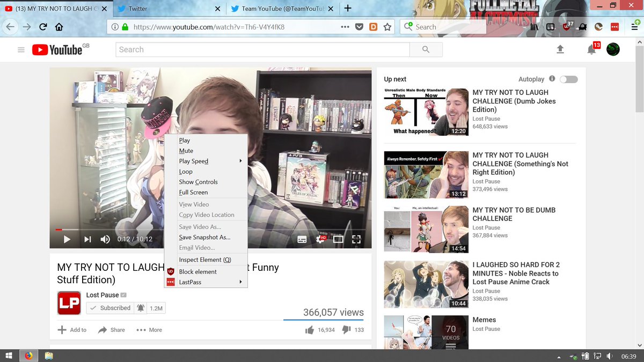Open the More actions menu below video
The image size is (644, 362).
tap(149, 330)
